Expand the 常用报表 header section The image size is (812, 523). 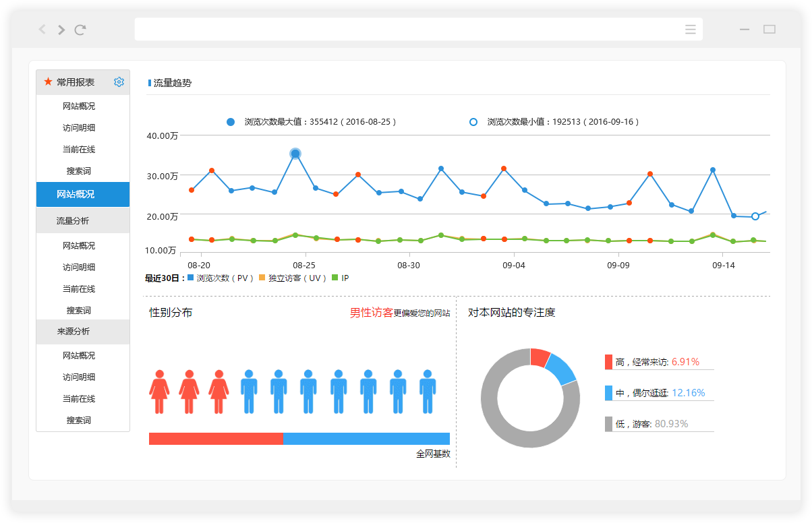click(x=76, y=82)
